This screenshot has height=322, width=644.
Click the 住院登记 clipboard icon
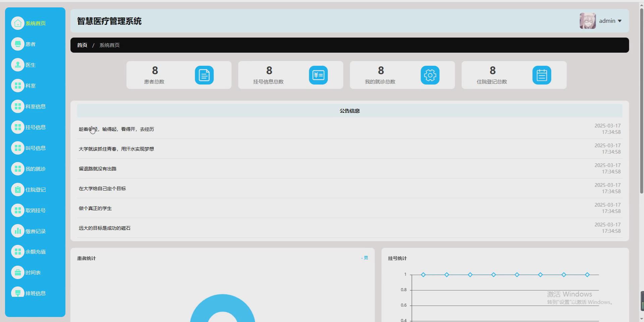click(18, 190)
